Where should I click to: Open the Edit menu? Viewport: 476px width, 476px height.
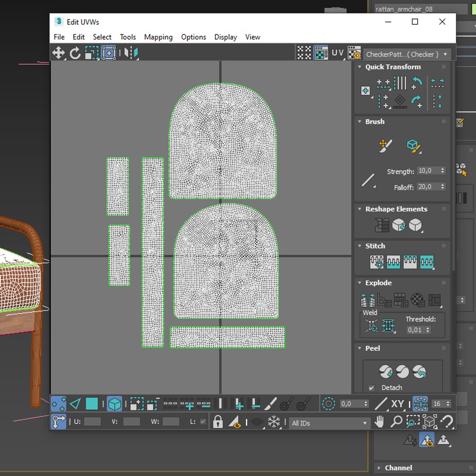(78, 37)
